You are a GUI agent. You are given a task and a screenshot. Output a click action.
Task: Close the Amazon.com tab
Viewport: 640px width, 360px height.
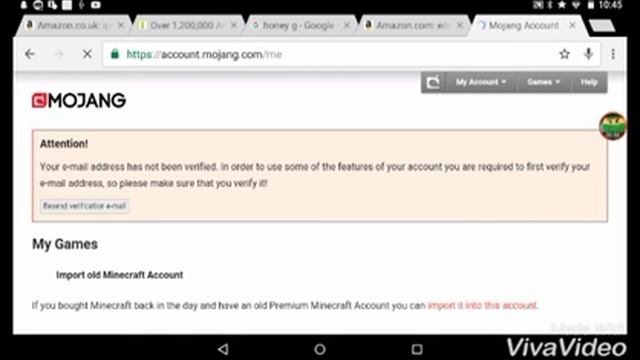[460, 25]
